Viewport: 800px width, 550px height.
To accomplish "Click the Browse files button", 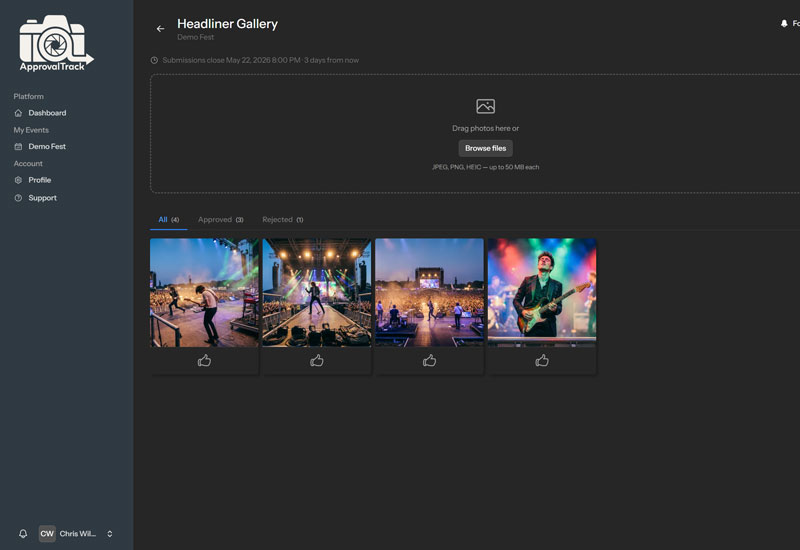I will (485, 148).
